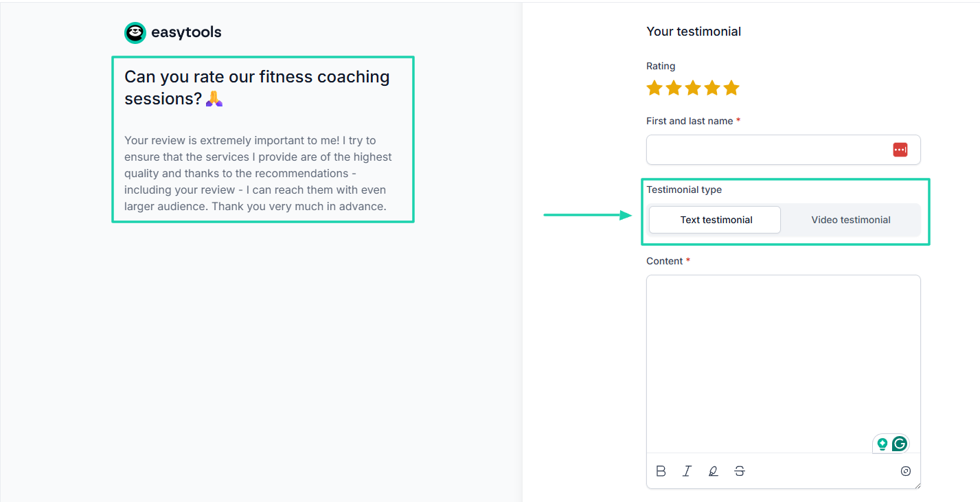Set rating to five stars
The width and height of the screenshot is (980, 502).
point(731,88)
